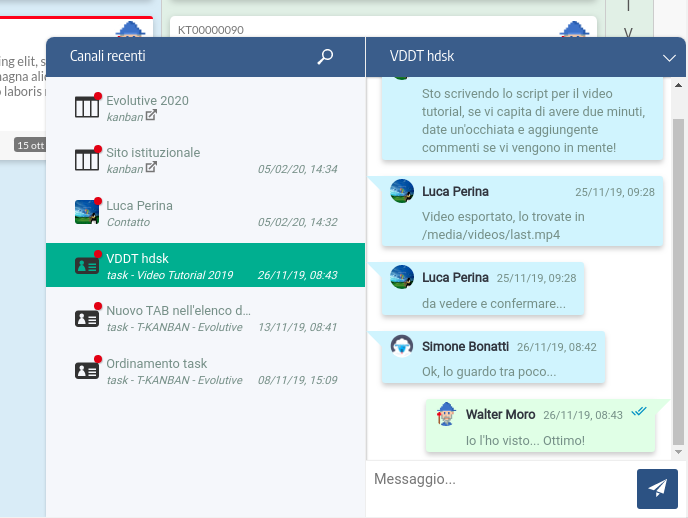Screen dimensions: 688x518
Task: Click the chat vertical scrollbar
Action: coord(679,280)
